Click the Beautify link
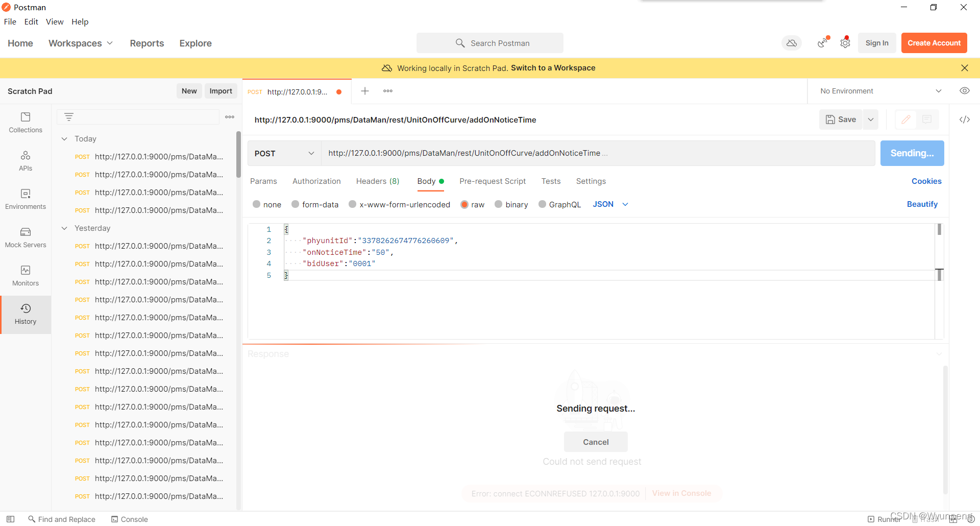The height and width of the screenshot is (526, 980). (x=922, y=204)
